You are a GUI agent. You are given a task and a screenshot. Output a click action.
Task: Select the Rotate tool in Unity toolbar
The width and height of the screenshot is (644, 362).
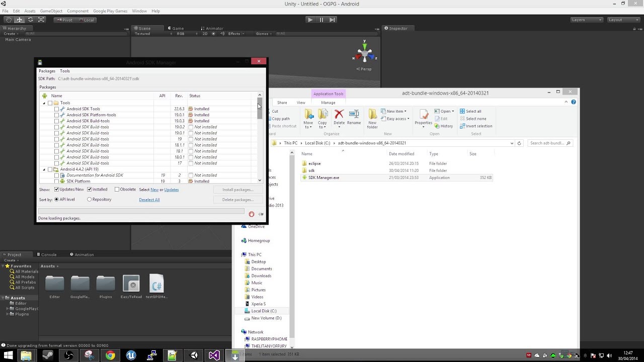30,20
